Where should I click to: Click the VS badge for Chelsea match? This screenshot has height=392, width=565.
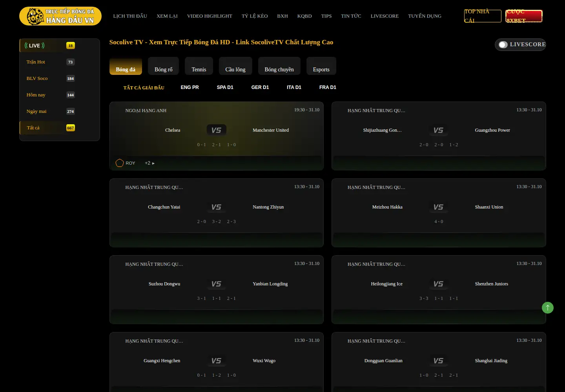pyautogui.click(x=216, y=130)
